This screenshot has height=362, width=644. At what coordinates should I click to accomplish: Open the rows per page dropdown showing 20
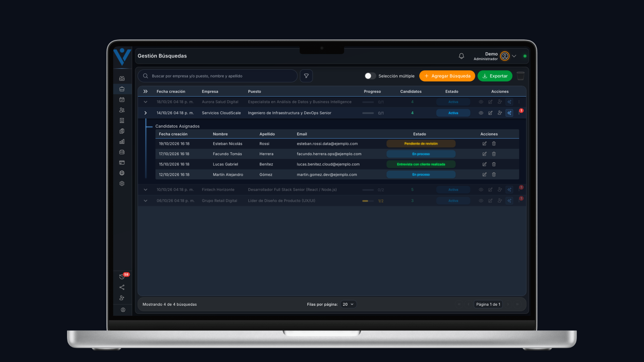point(348,304)
